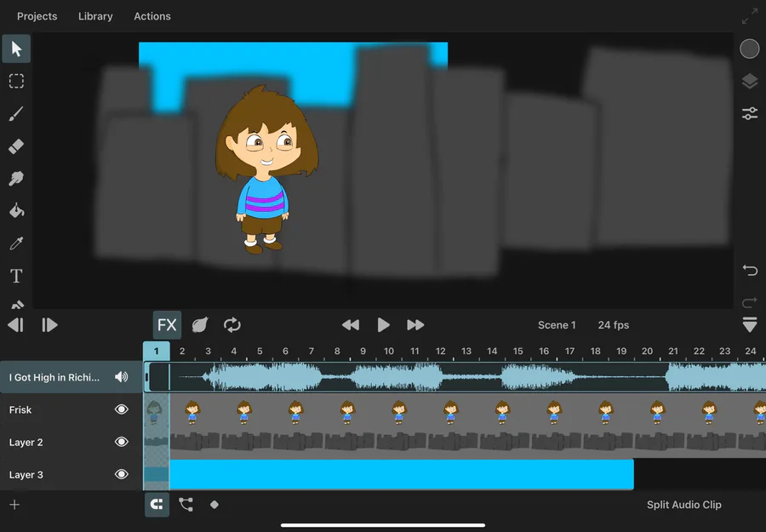The image size is (766, 532).
Task: Add a new layer with plus
Action: point(14,505)
